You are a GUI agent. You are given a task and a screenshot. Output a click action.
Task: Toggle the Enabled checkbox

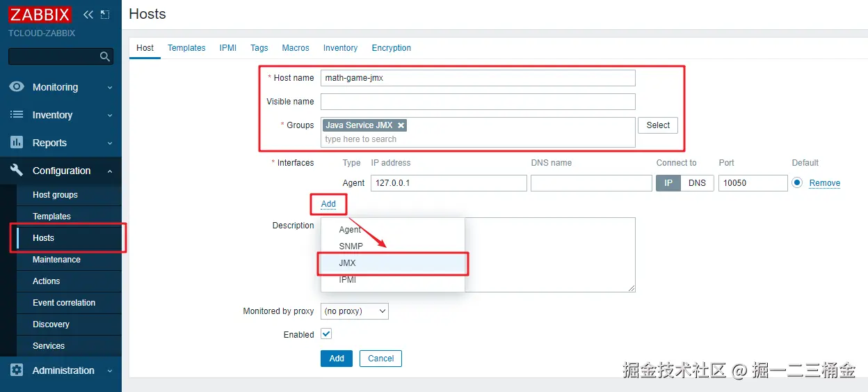click(x=326, y=334)
